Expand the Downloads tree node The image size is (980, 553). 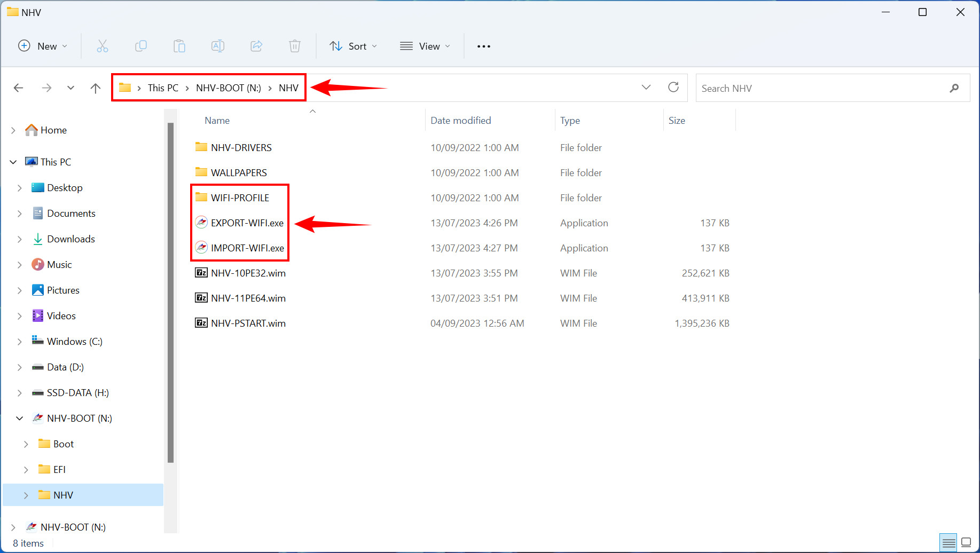pos(20,239)
